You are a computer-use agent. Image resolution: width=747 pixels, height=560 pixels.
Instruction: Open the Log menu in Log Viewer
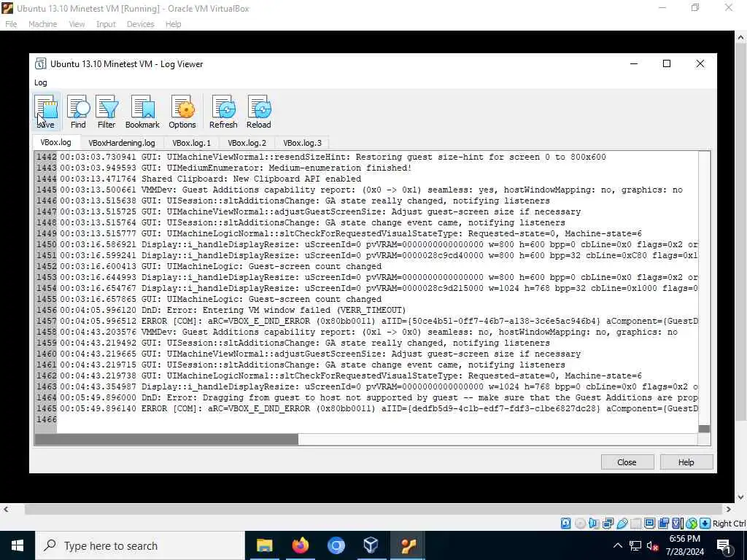point(41,82)
